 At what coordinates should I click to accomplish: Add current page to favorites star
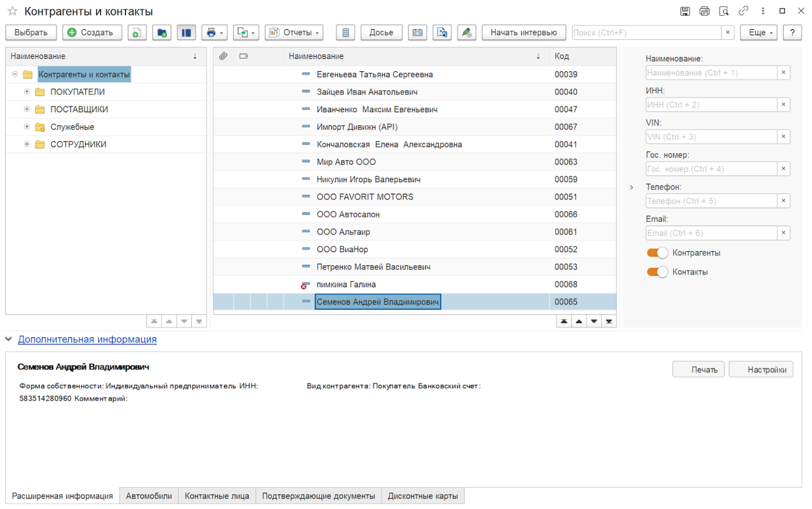coord(13,11)
